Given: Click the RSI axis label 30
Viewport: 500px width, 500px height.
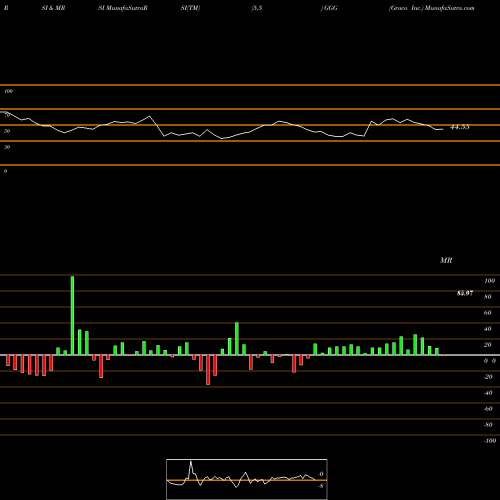Looking at the screenshot, I should click(7, 147).
